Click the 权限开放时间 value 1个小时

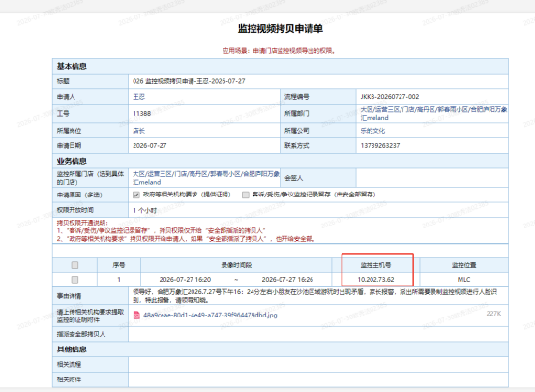point(145,210)
